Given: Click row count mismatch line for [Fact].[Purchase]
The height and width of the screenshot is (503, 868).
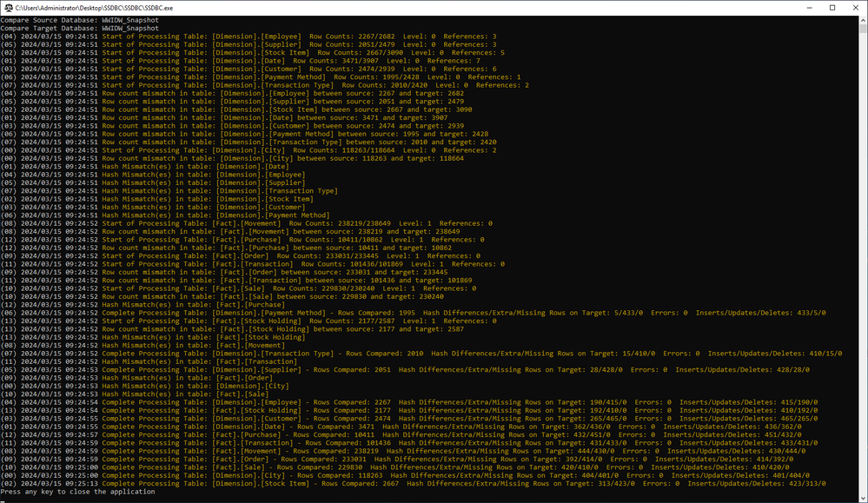Looking at the screenshot, I should pos(226,248).
